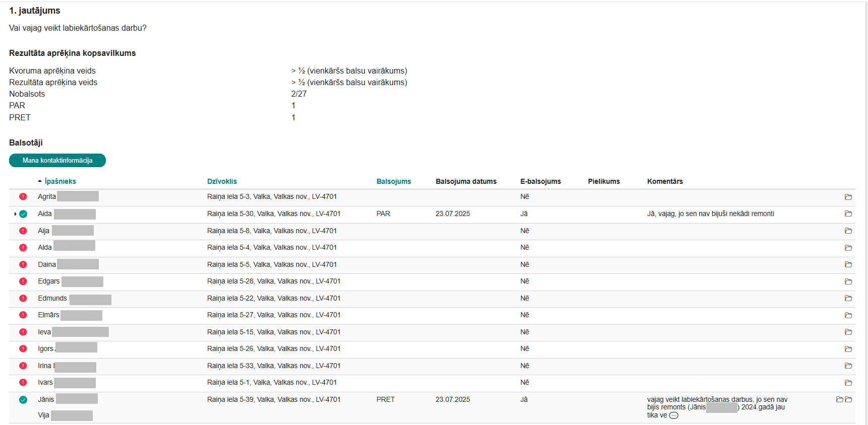Open folder icon in Irina's row
This screenshot has width=868, height=425.
pyautogui.click(x=848, y=366)
